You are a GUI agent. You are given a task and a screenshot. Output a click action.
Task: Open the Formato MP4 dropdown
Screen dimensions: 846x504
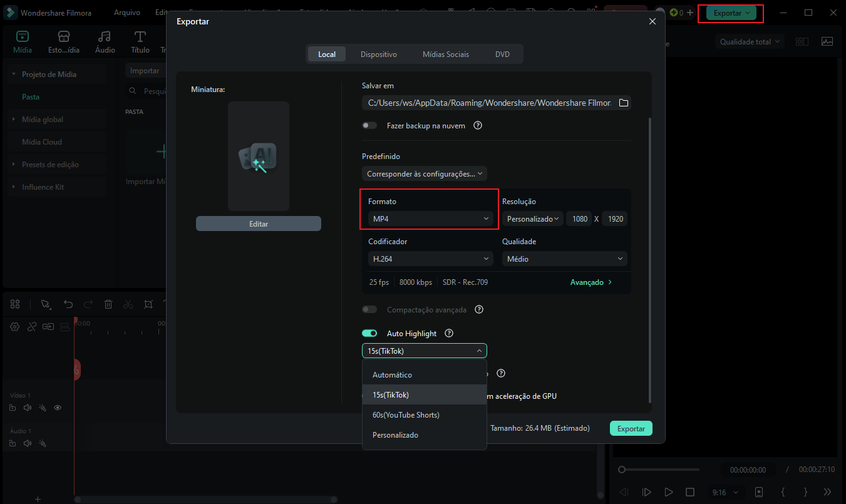coord(431,219)
